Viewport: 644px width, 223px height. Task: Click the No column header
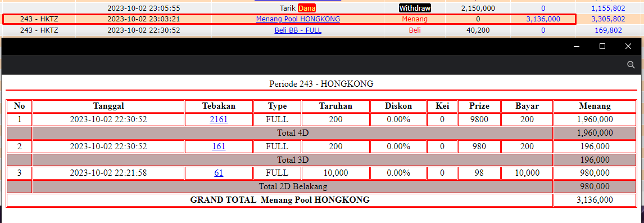[19, 106]
